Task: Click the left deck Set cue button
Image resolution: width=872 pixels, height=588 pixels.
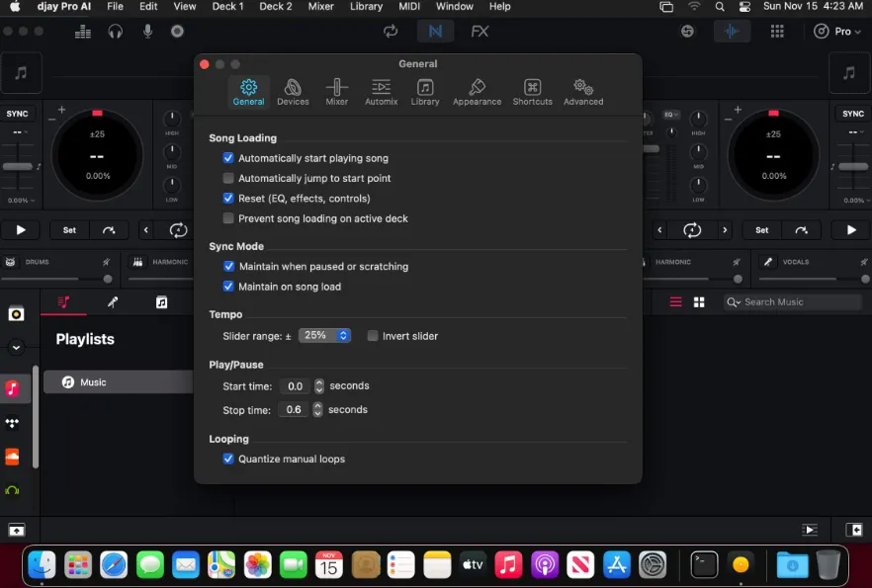Action: [x=69, y=229]
